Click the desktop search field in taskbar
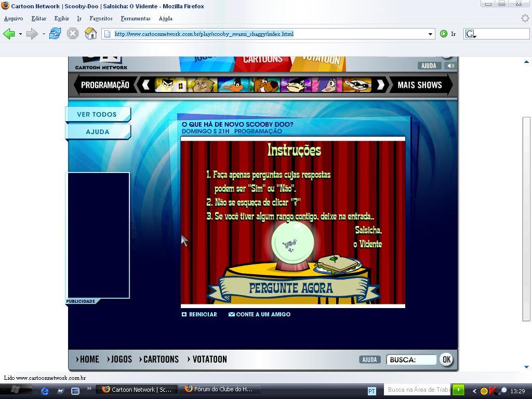Image resolution: width=532 pixels, height=399 pixels. point(418,390)
